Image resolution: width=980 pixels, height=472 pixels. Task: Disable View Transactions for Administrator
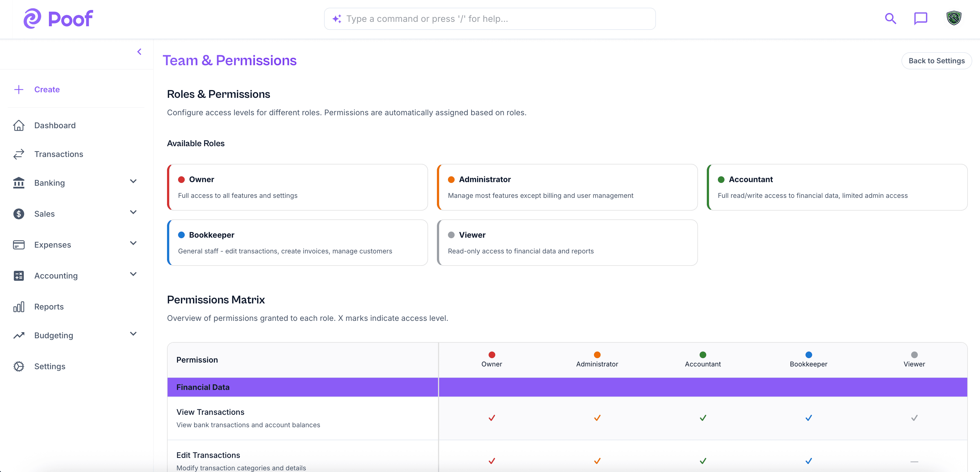[596, 418]
